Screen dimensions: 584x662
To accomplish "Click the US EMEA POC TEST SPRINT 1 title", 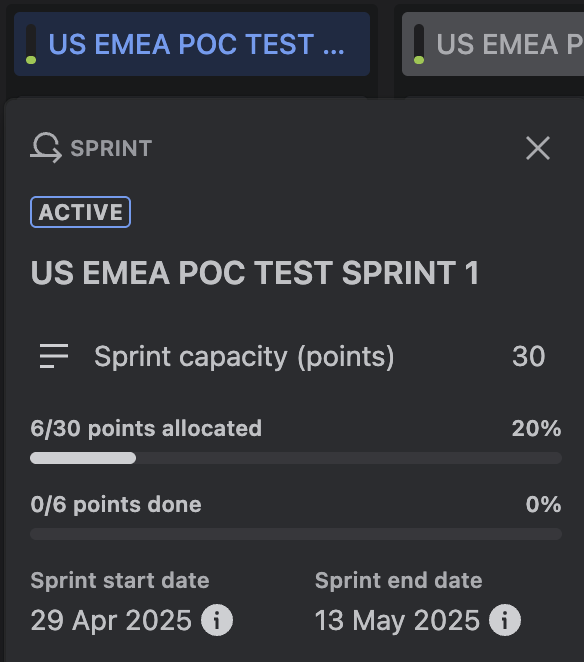I will [255, 273].
